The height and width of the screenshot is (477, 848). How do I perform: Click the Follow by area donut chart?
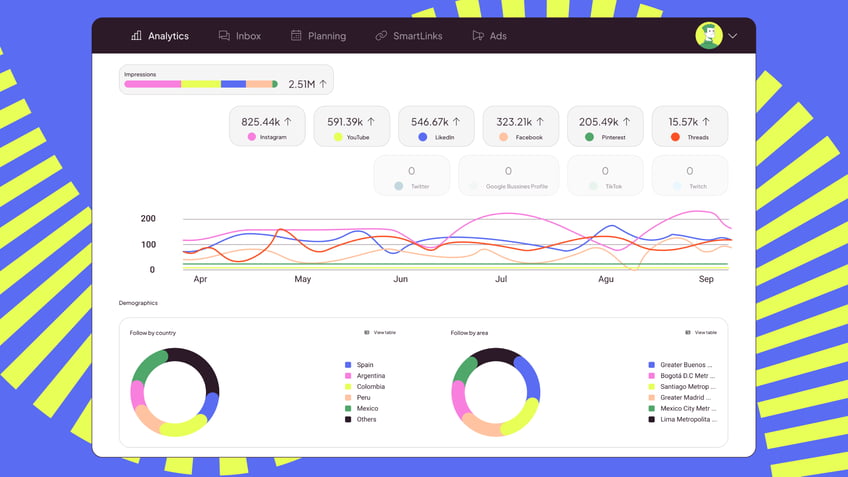click(x=495, y=392)
